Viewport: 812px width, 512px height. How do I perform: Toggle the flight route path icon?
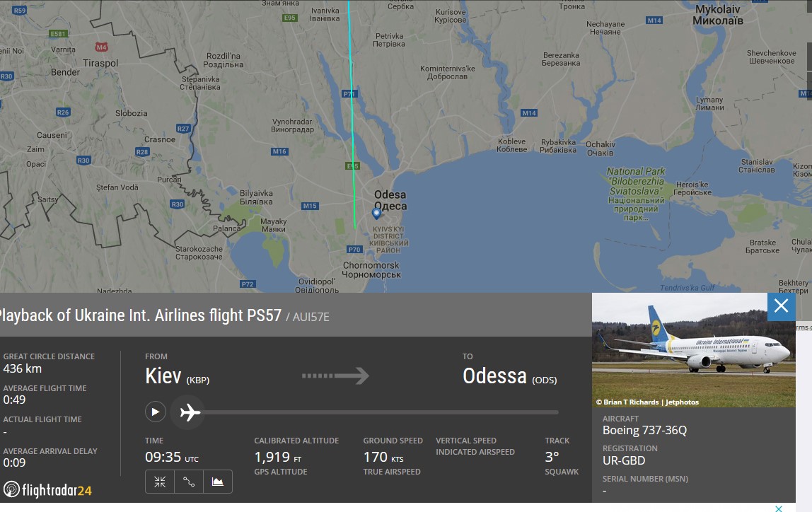coord(189,482)
